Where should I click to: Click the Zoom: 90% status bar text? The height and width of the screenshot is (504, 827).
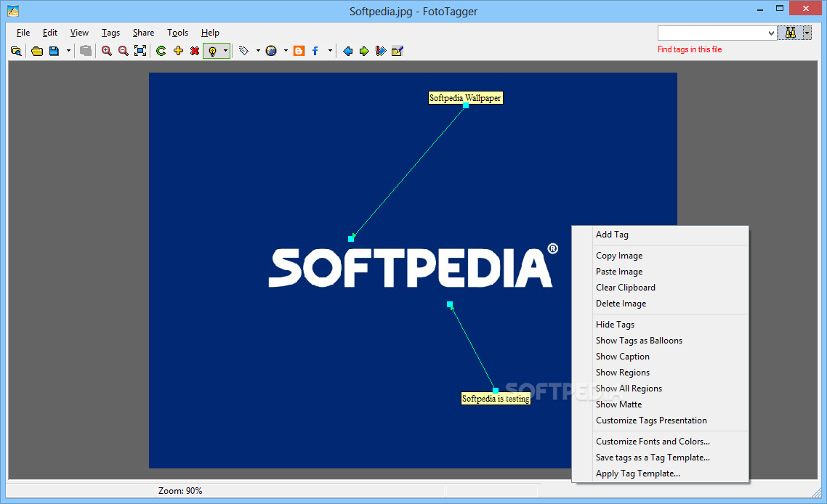tap(180, 491)
